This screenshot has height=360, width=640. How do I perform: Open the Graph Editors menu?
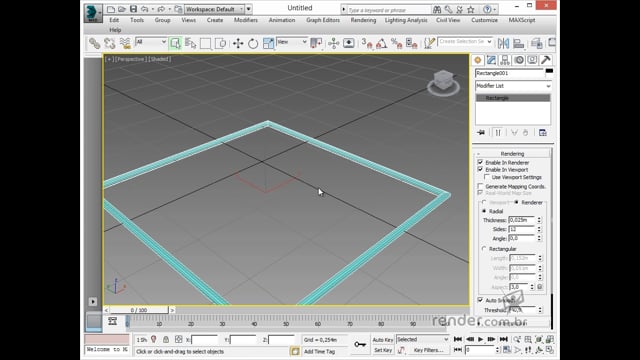(323, 20)
